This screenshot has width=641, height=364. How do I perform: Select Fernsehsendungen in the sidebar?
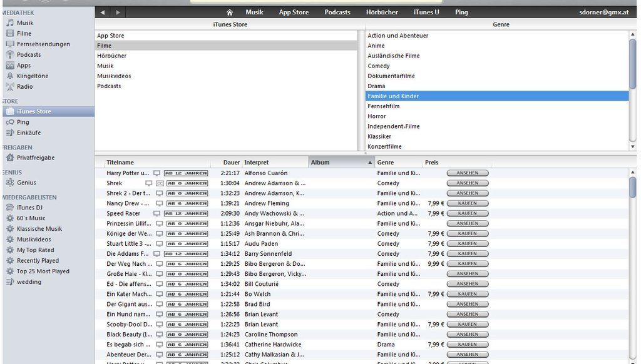tap(43, 44)
